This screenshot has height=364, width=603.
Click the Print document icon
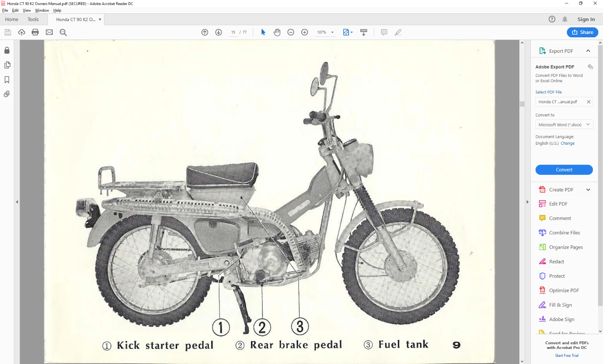pyautogui.click(x=35, y=32)
